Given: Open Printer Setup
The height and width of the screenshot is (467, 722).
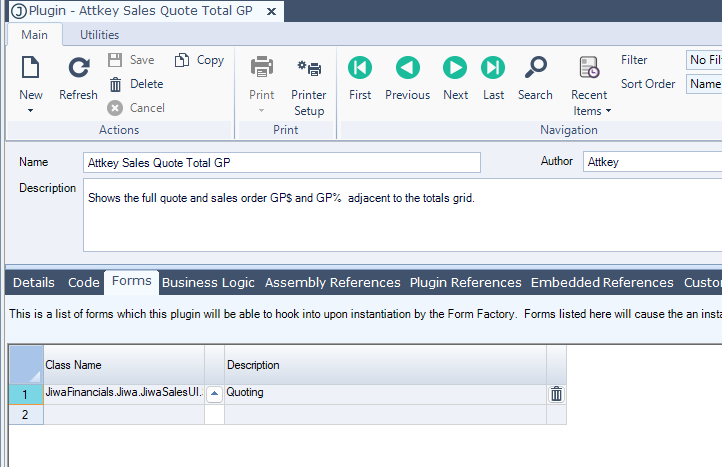Looking at the screenshot, I should tap(309, 86).
